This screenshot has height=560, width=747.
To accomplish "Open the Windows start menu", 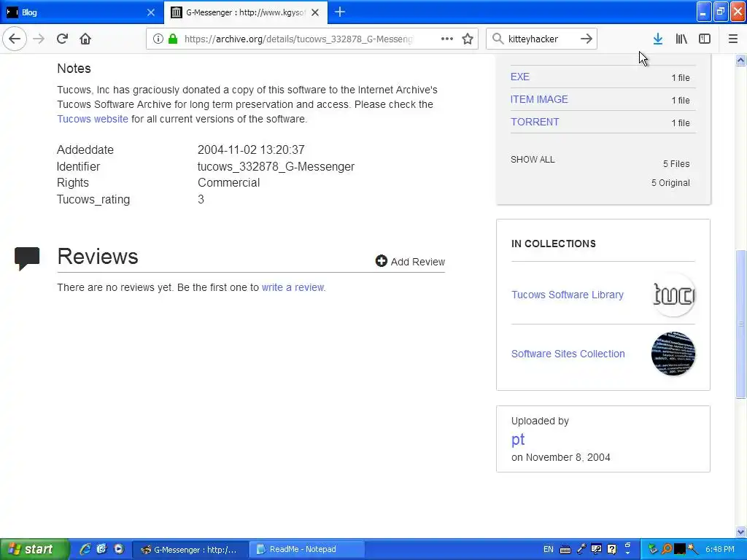I will [x=34, y=549].
